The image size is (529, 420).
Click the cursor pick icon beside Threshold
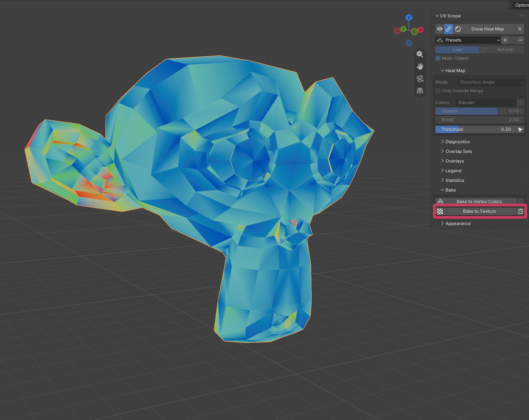pyautogui.click(x=520, y=130)
